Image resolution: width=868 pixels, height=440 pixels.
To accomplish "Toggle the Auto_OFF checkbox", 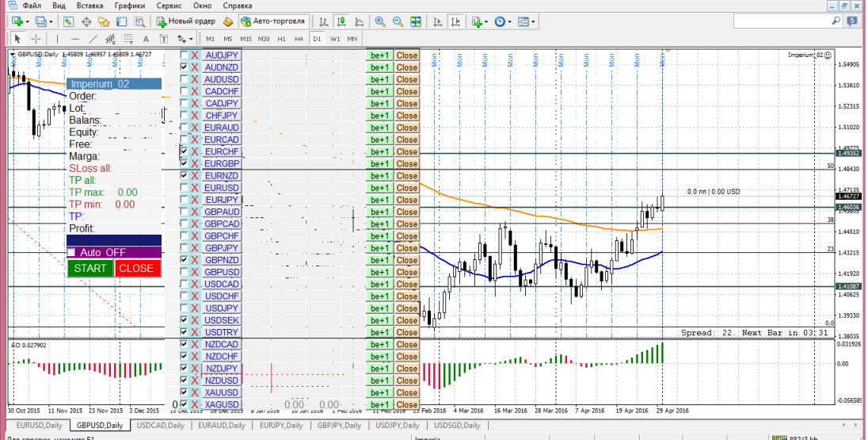I will 70,252.
